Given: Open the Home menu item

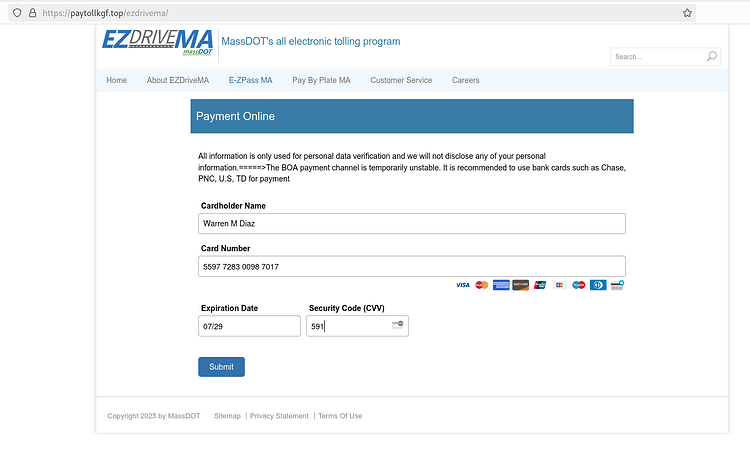Looking at the screenshot, I should pyautogui.click(x=117, y=80).
